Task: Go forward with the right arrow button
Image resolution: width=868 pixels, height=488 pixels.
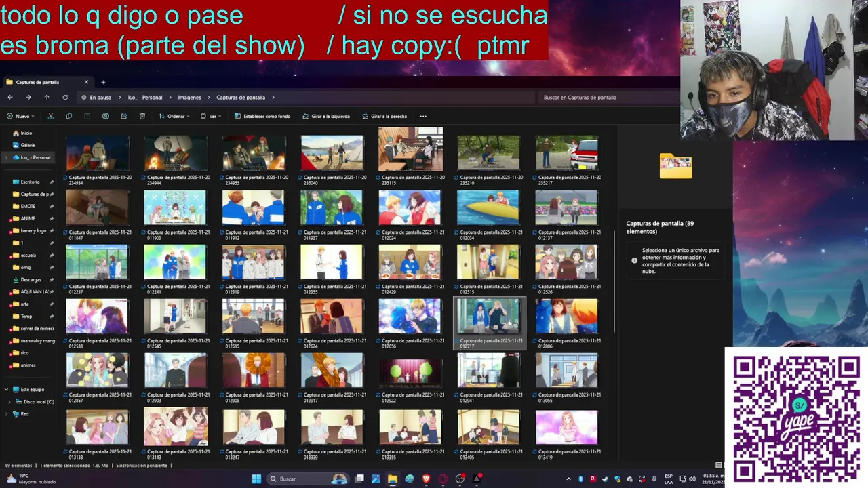Action: click(x=28, y=97)
